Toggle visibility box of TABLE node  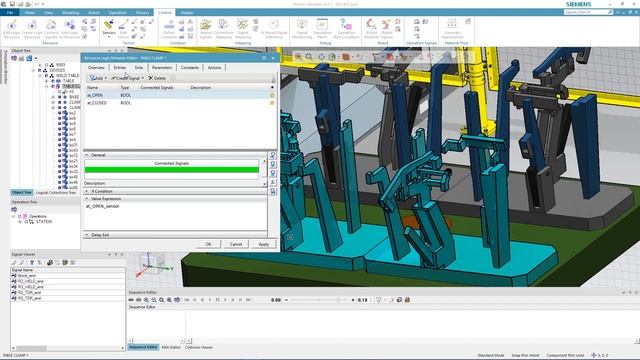tap(53, 81)
